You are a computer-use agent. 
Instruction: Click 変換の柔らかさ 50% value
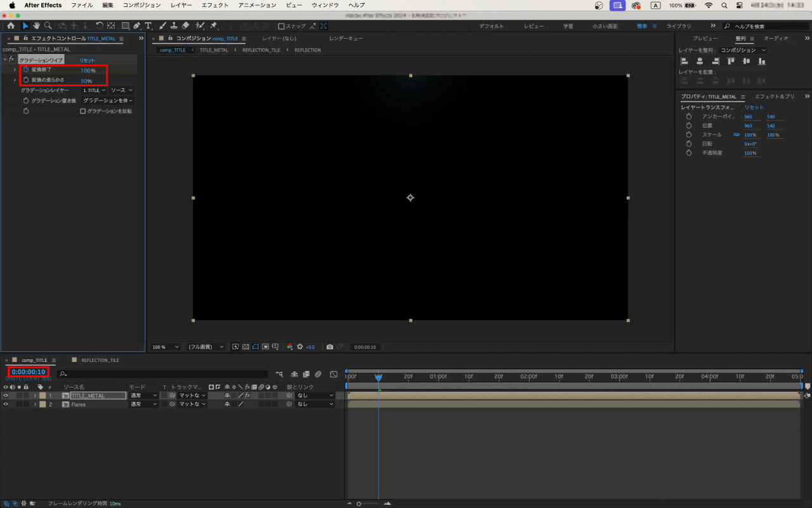pyautogui.click(x=86, y=81)
